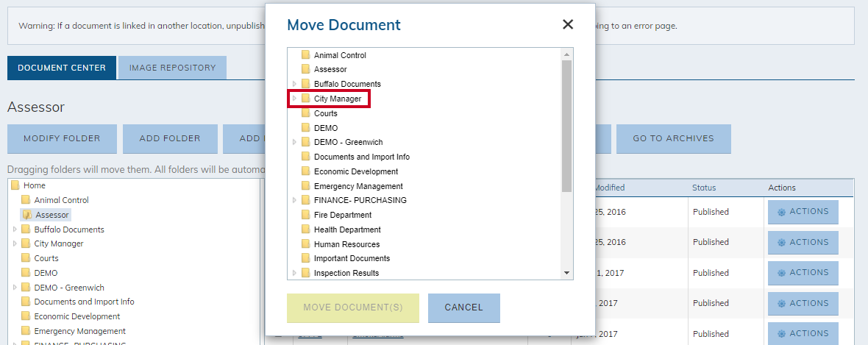Screen dimensions: 868x345
Task: Expand FINANCE- PURCHASING in the Move Document tree
Action: (x=294, y=200)
